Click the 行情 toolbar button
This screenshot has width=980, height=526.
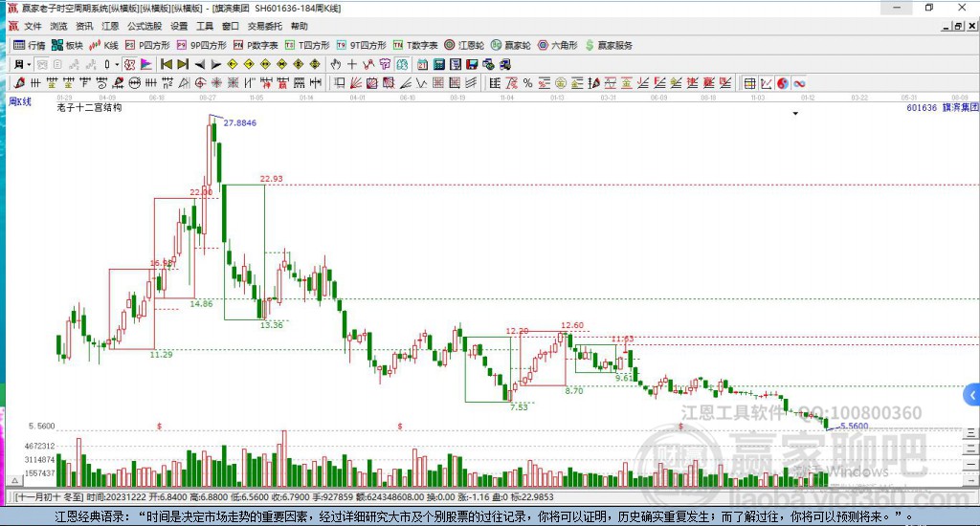(30, 45)
